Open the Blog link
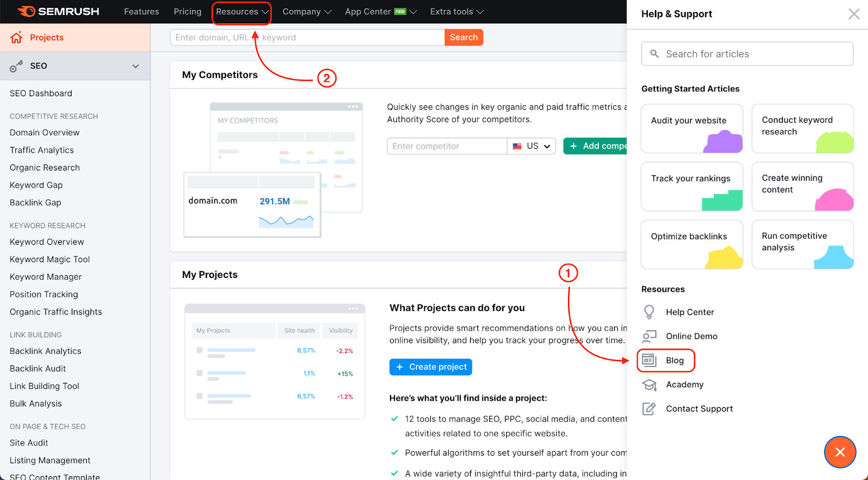Screen dimensions: 868x480 point(675,361)
